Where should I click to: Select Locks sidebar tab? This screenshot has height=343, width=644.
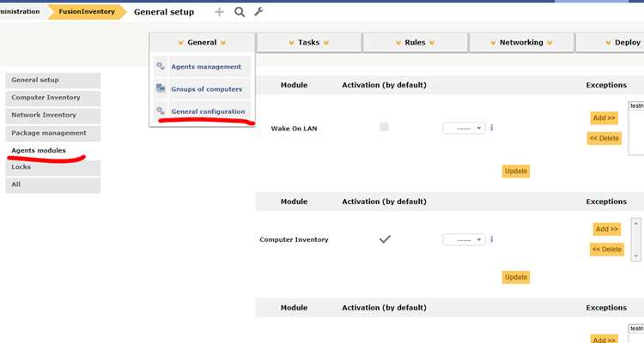[53, 167]
